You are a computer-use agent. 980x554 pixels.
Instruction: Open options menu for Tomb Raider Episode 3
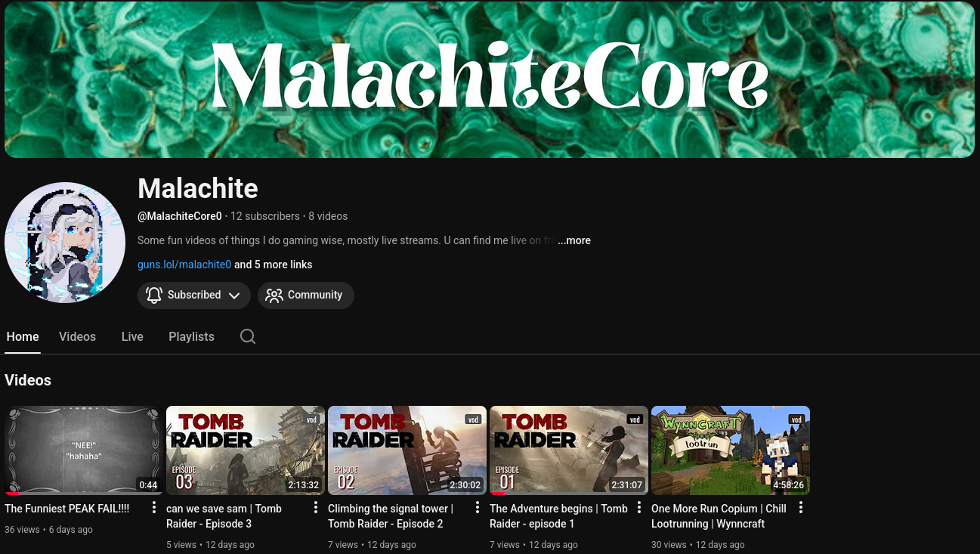(x=315, y=508)
